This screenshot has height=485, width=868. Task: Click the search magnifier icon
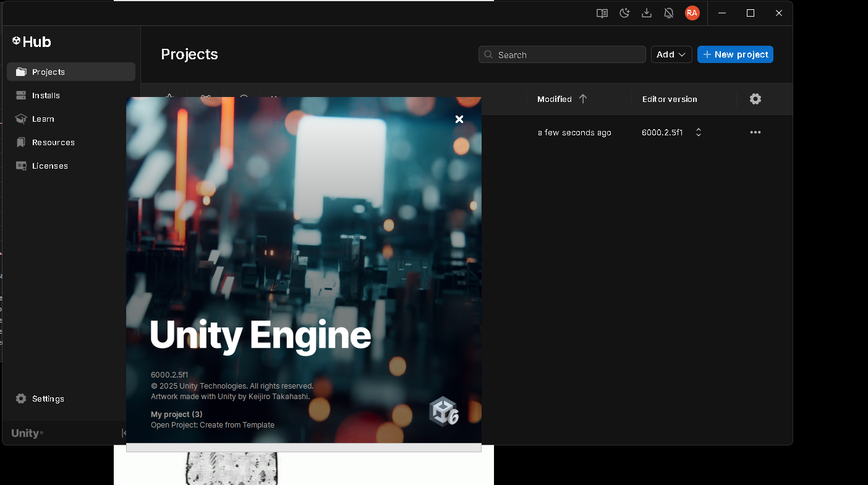click(x=489, y=54)
